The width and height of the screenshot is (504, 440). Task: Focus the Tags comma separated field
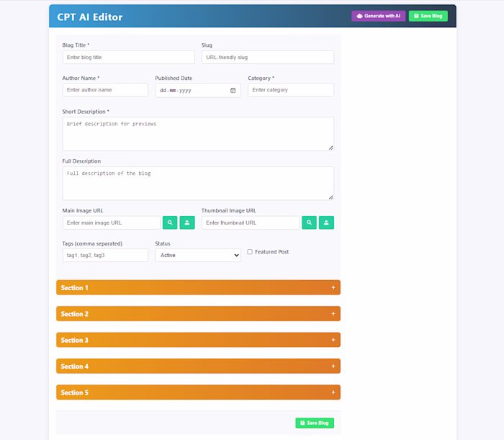tap(105, 255)
